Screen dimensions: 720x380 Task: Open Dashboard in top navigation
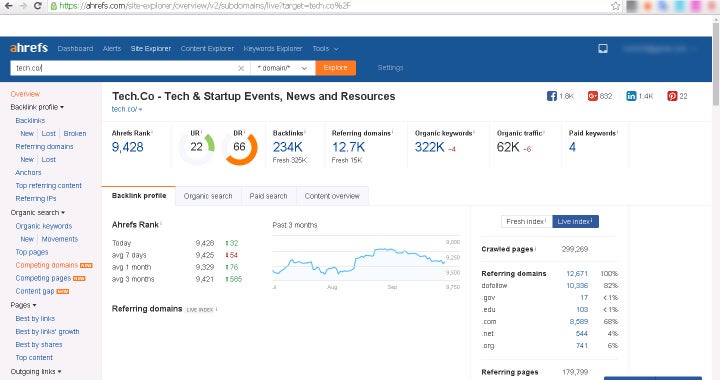[75, 48]
